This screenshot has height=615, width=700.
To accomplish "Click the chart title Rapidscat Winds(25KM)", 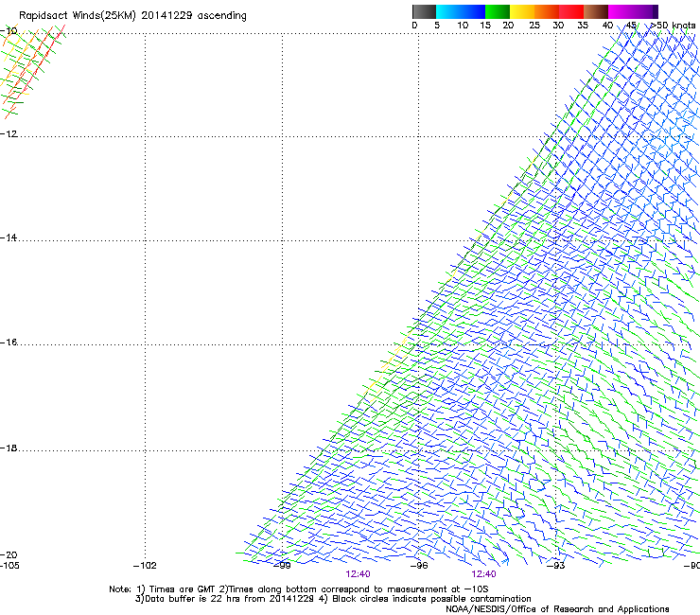I will click(x=78, y=16).
